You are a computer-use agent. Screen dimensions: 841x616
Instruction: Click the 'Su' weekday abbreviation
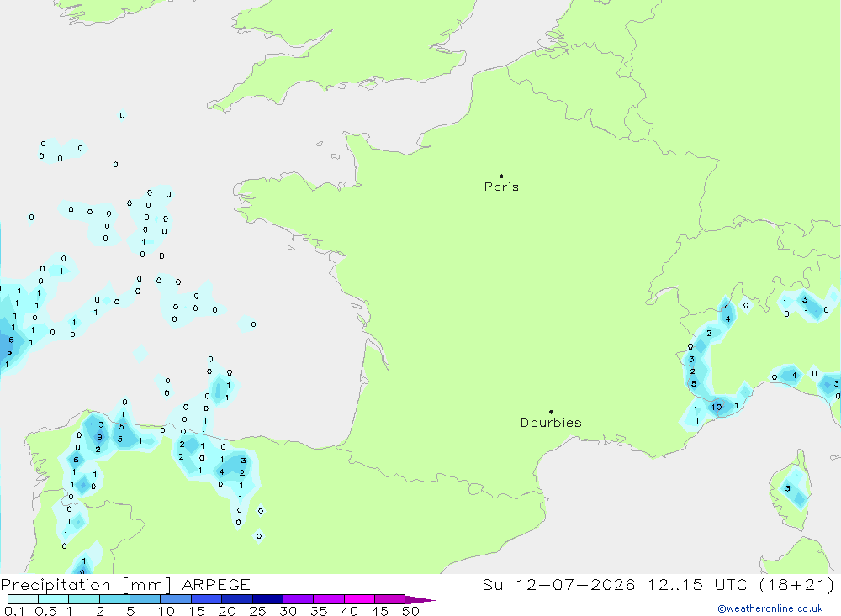coord(492,585)
